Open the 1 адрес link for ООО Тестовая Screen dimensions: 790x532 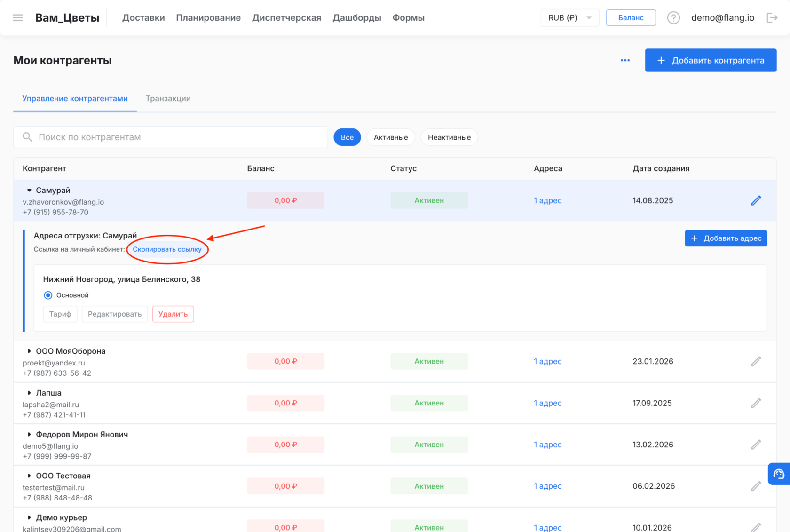click(x=548, y=486)
